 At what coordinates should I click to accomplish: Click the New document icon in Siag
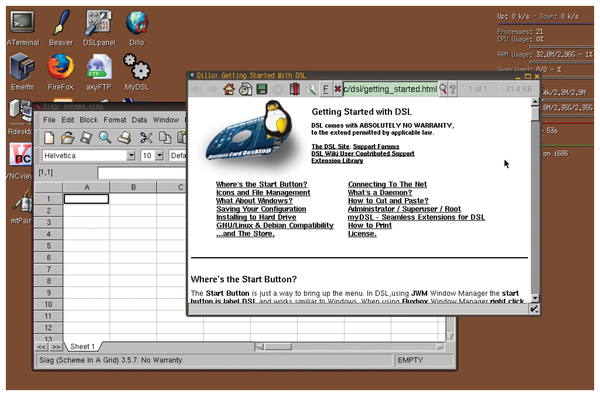coord(49,138)
